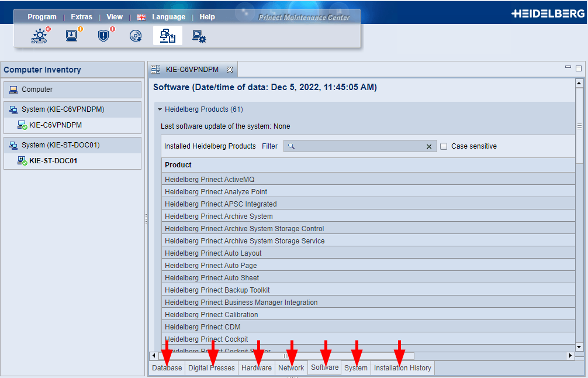Select Heidelberg Prinect Backup Toolkit row
The width and height of the screenshot is (588, 378).
(x=217, y=290)
